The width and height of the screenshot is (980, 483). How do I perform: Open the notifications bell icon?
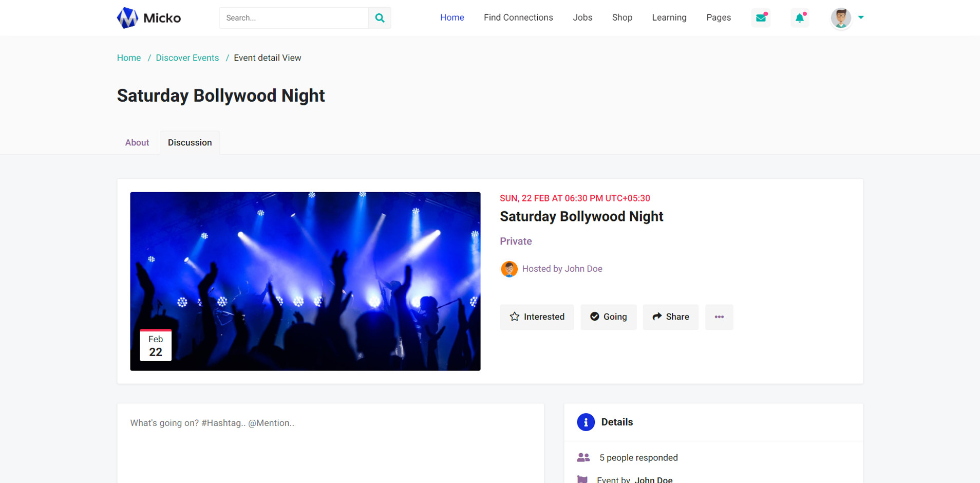(x=800, y=18)
